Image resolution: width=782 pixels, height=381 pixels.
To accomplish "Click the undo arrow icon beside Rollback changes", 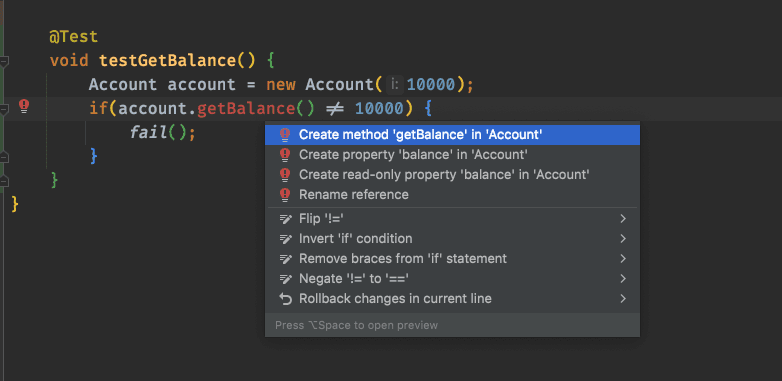I will pyautogui.click(x=285, y=299).
